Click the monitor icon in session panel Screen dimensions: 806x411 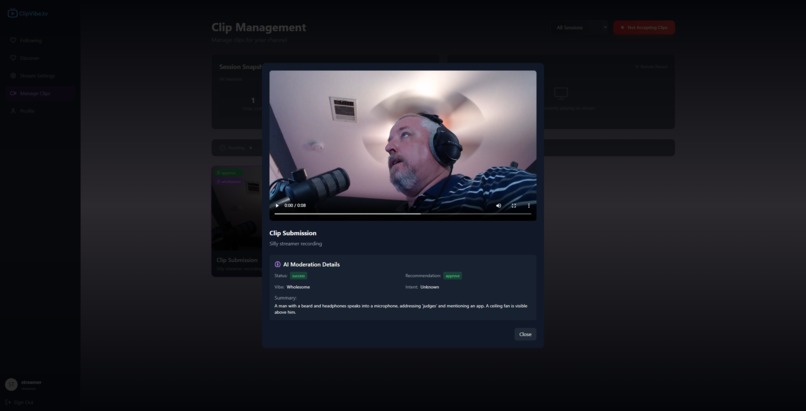click(561, 93)
